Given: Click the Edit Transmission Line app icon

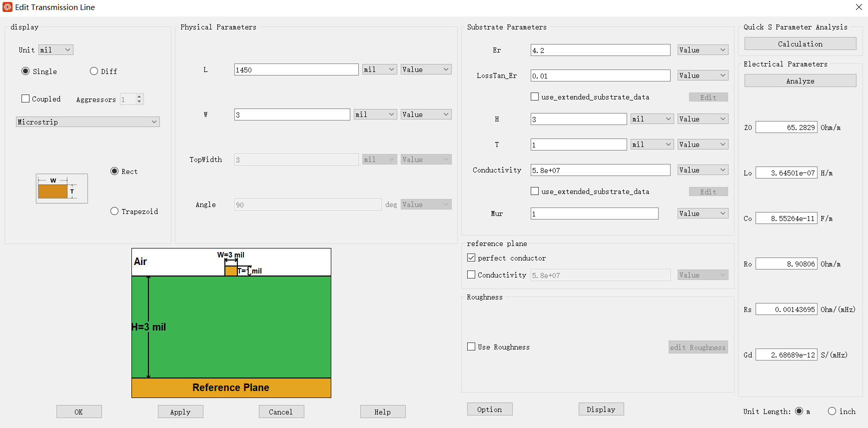Looking at the screenshot, I should (7, 7).
